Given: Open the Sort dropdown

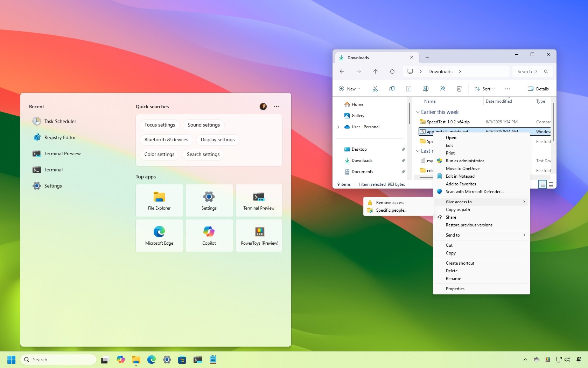Looking at the screenshot, I should pyautogui.click(x=484, y=89).
